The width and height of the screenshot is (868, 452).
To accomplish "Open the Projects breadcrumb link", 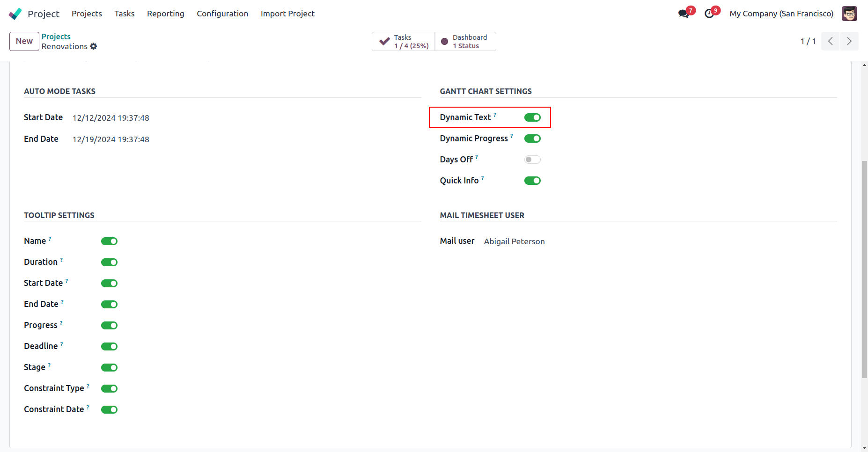I will tap(56, 36).
